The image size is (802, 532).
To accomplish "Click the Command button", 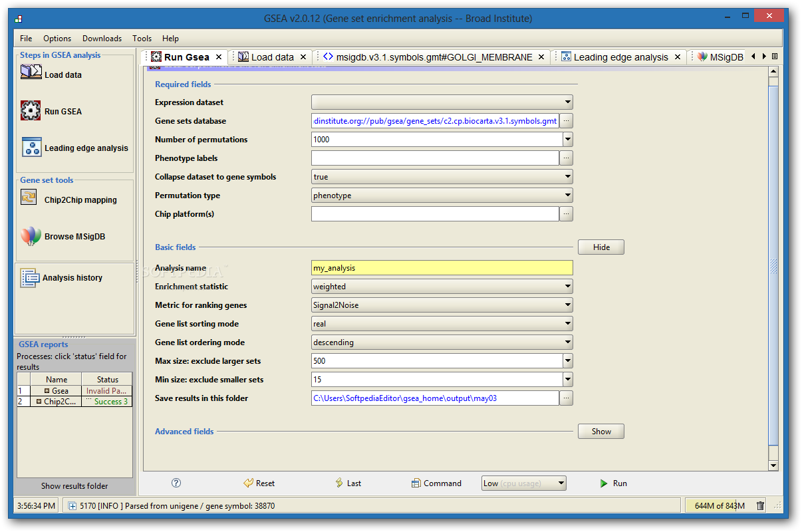I will [436, 483].
